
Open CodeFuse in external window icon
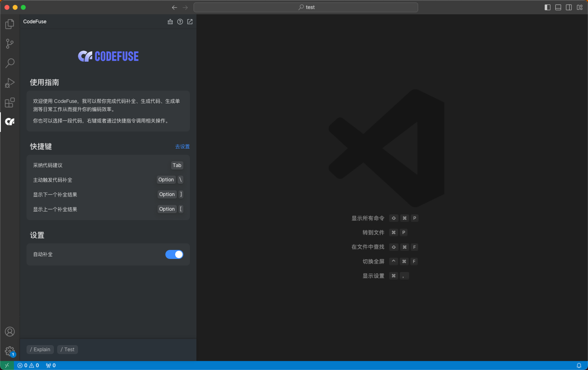(x=190, y=22)
